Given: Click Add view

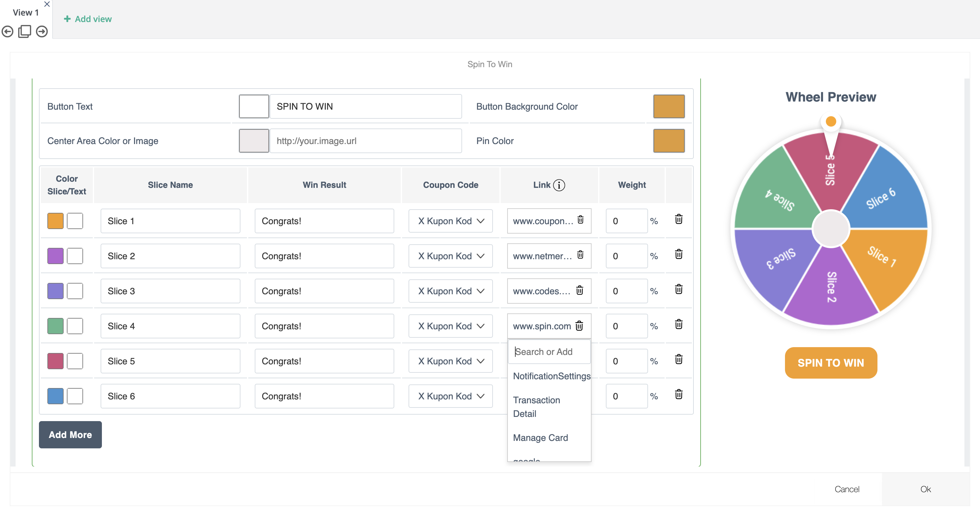Looking at the screenshot, I should [88, 19].
